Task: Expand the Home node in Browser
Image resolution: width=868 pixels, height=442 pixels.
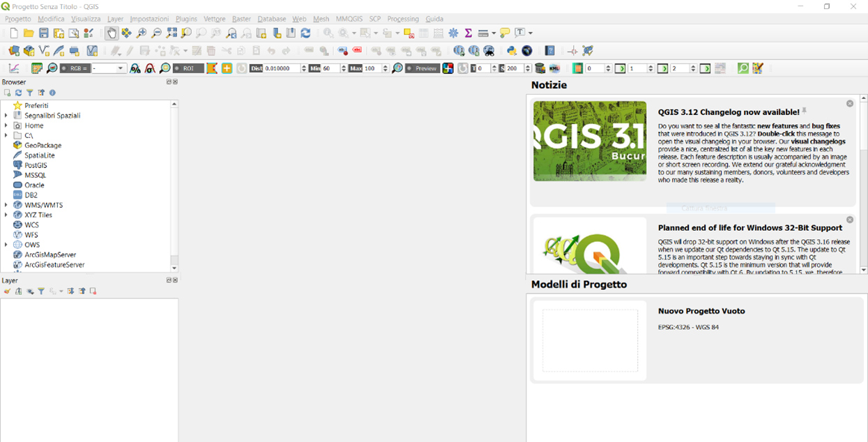Action: point(6,125)
